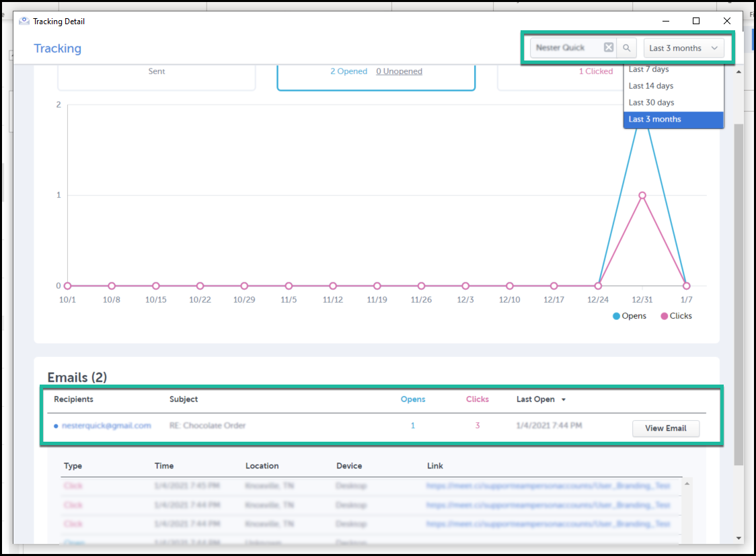Click the 1 Clicked label
This screenshot has width=756, height=556.
(596, 71)
